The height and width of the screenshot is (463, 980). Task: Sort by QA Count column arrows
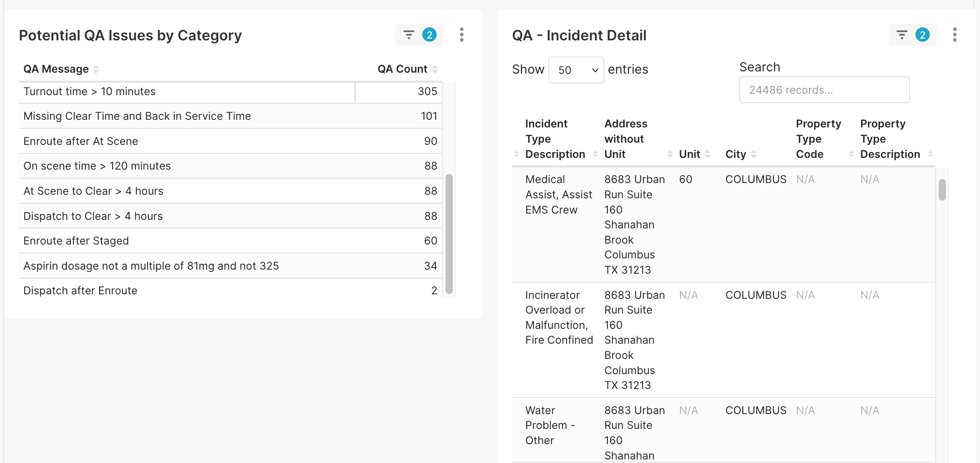pos(435,69)
